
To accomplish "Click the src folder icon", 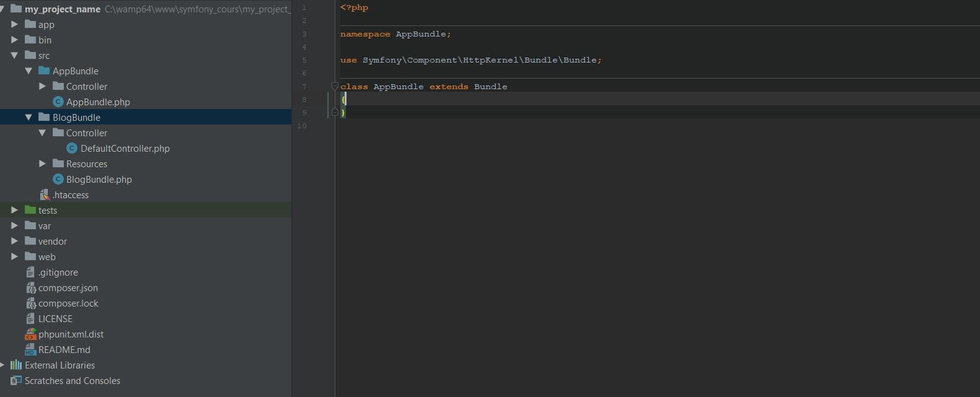I will coord(30,55).
